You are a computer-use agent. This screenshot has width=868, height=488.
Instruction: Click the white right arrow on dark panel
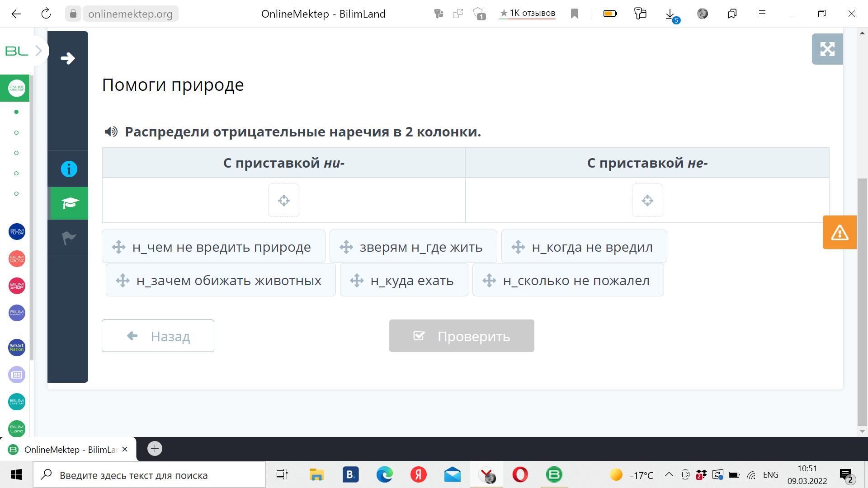point(68,58)
